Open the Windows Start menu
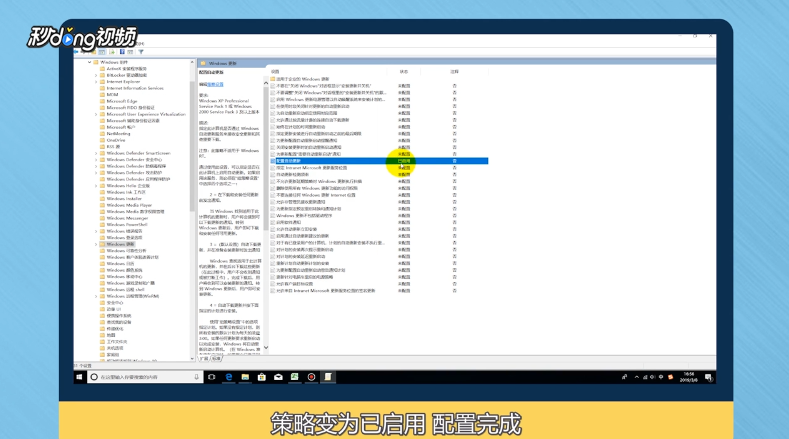 tap(79, 377)
